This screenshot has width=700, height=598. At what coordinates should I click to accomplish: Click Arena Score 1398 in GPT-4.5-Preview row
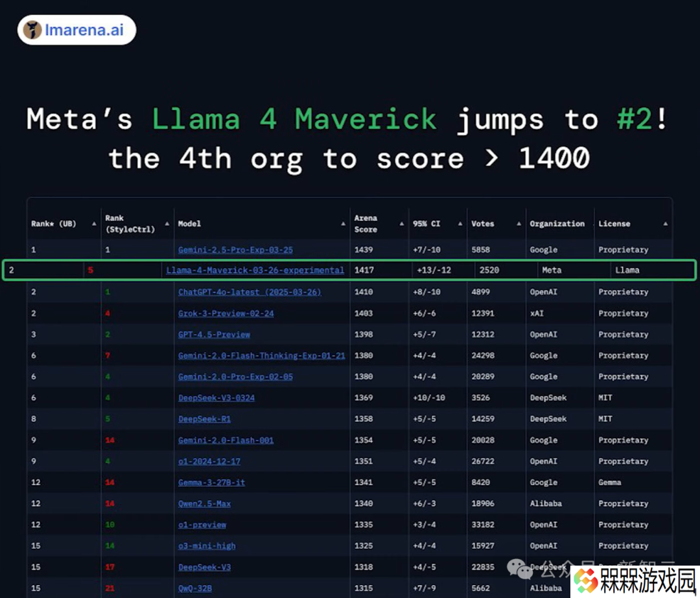pos(364,334)
